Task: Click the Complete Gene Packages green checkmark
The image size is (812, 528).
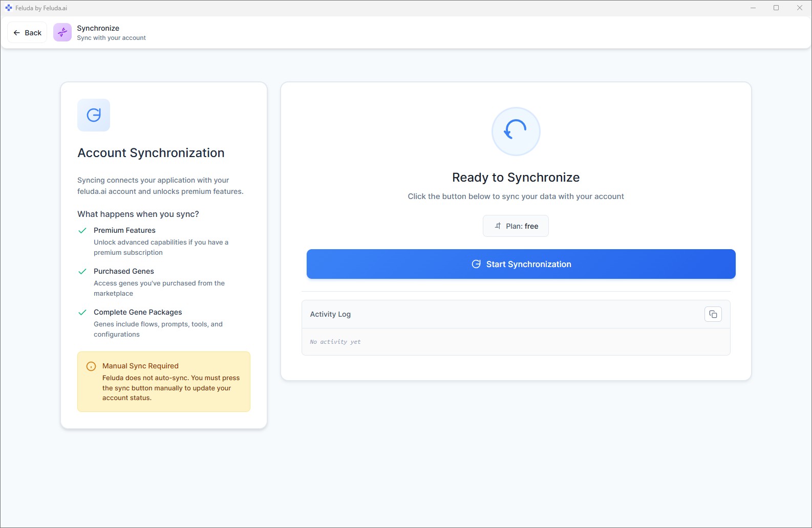Action: tap(82, 313)
